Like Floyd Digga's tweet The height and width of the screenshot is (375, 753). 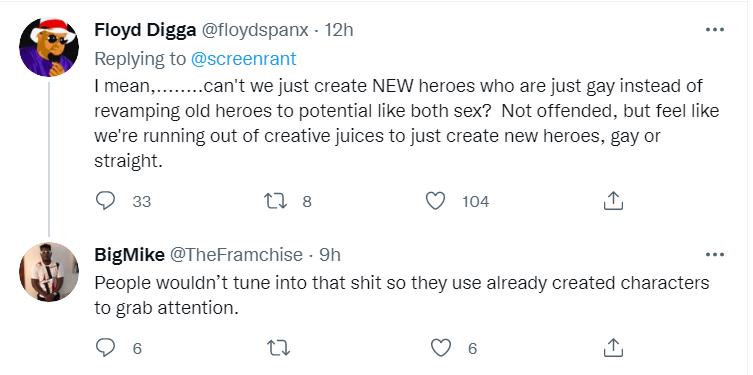[436, 201]
